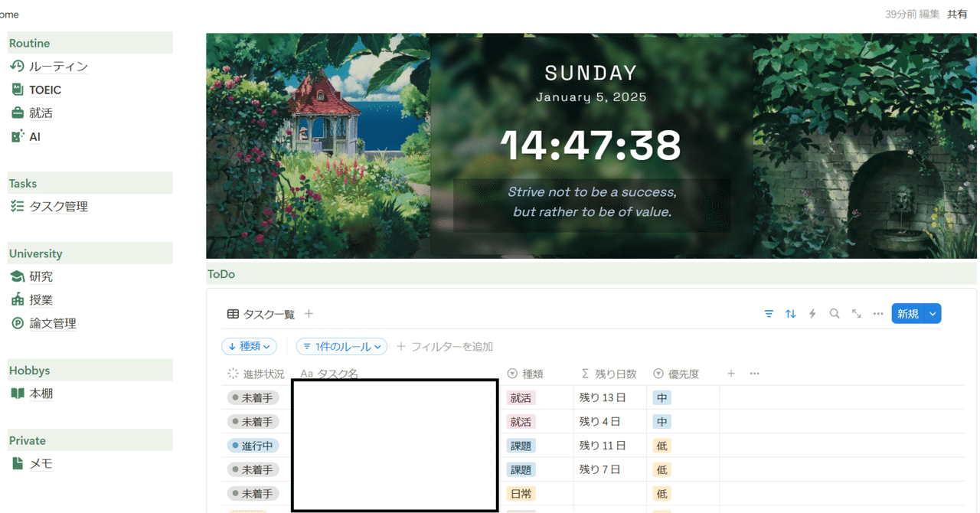The image size is (980, 513).
Task: Click the TOEIC page icon in the sidebar
Action: coord(18,90)
